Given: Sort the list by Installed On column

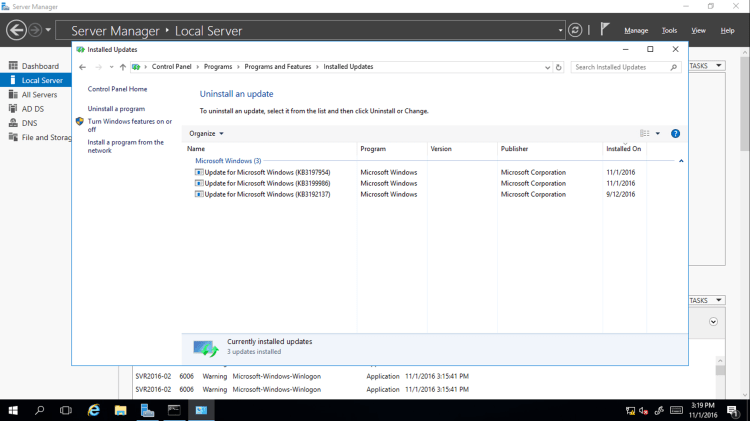Looking at the screenshot, I should click(x=624, y=148).
